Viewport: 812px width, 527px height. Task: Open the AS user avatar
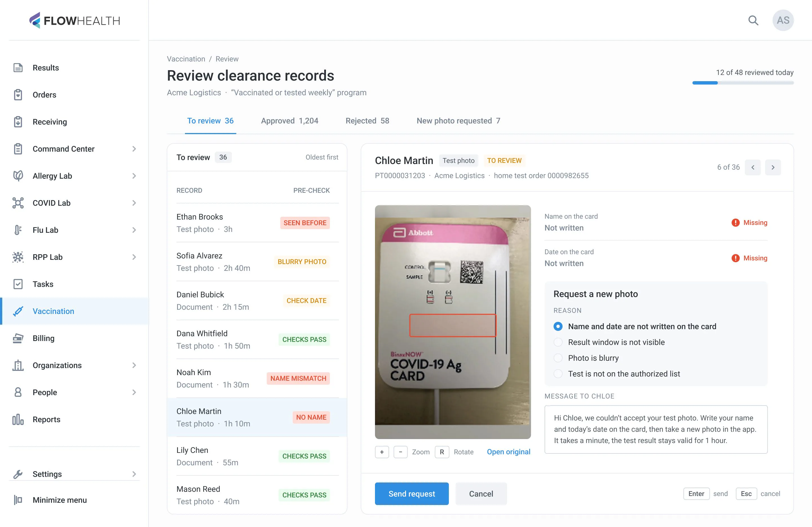(783, 21)
